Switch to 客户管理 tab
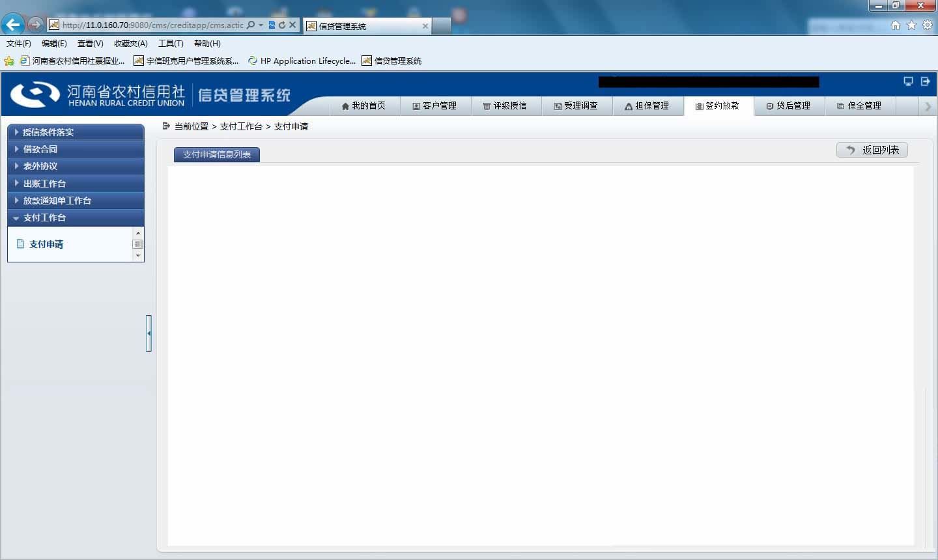Image resolution: width=938 pixels, height=560 pixels. pos(435,106)
